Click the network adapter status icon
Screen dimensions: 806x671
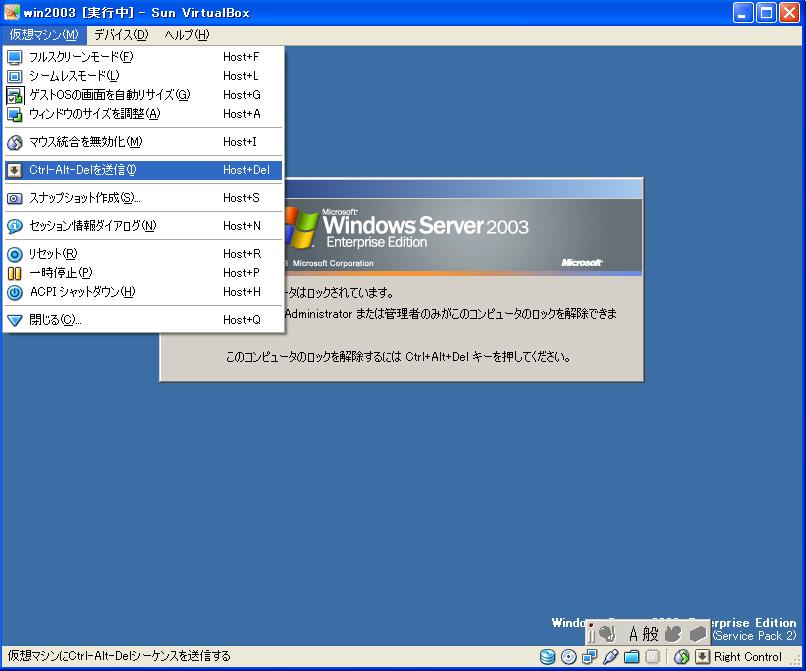point(590,657)
